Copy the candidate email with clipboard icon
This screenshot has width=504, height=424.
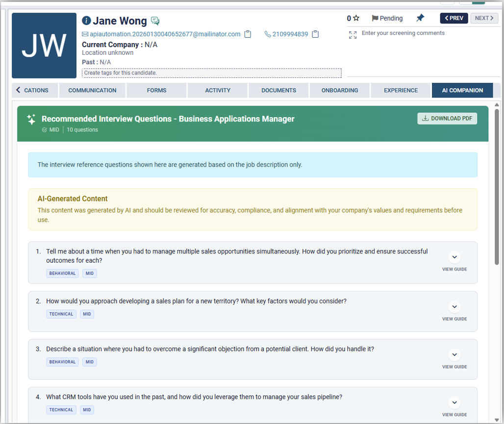coord(248,34)
